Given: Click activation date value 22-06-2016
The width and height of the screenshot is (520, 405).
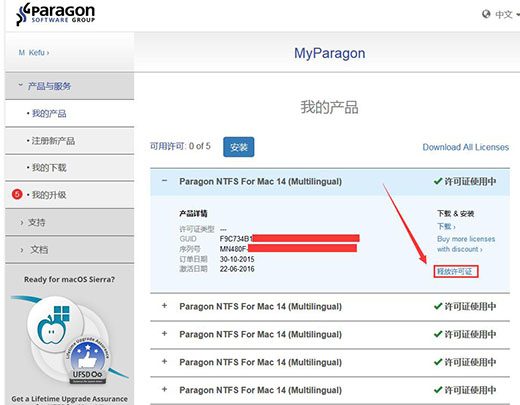Looking at the screenshot, I should tap(237, 269).
